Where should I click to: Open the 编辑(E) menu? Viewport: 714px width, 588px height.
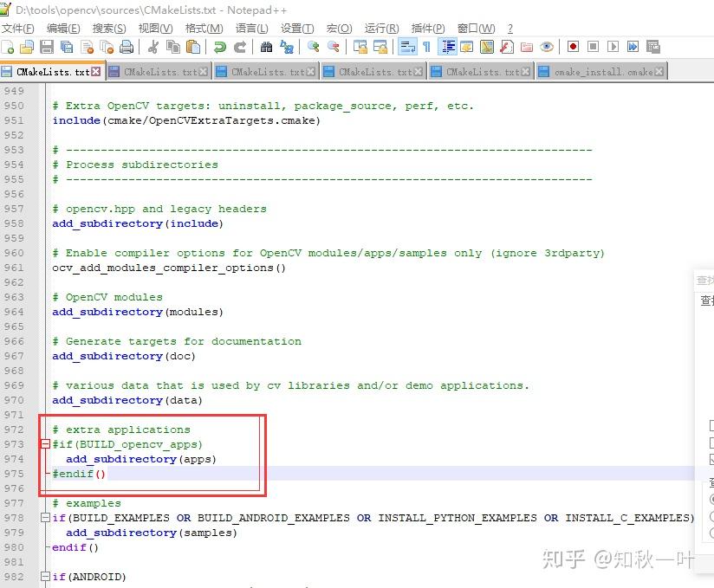(x=63, y=29)
